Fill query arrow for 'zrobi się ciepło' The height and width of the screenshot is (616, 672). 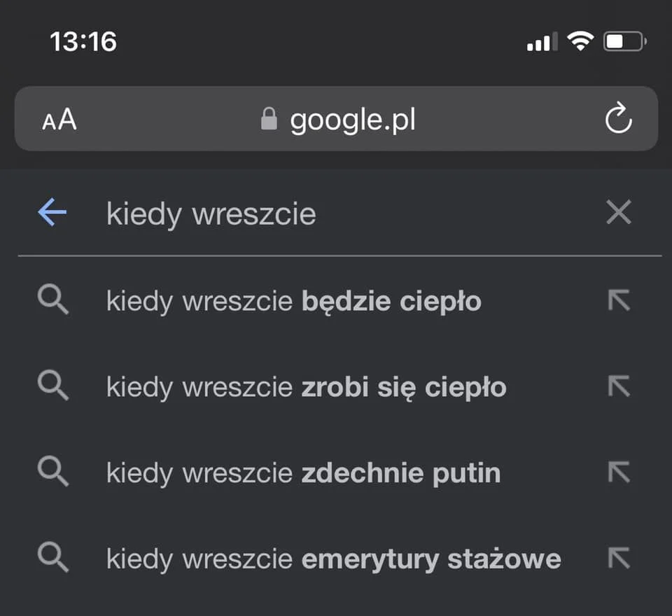pyautogui.click(x=619, y=386)
